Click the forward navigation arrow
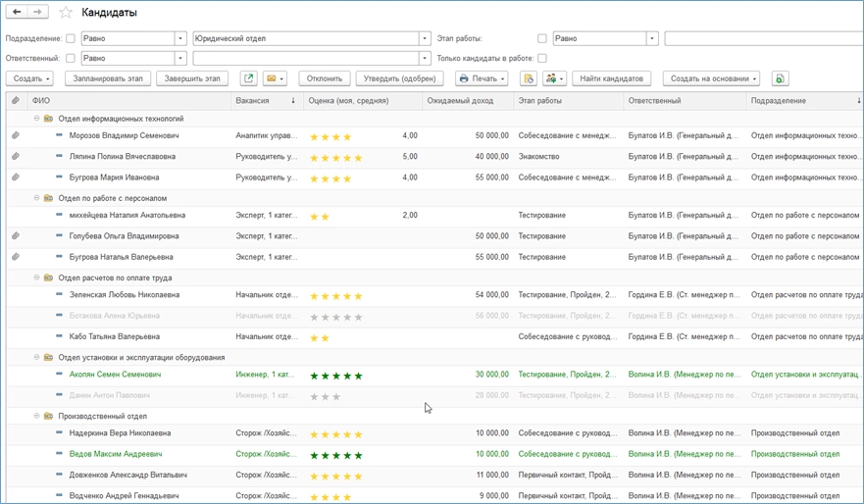The image size is (864, 504). coord(37,13)
